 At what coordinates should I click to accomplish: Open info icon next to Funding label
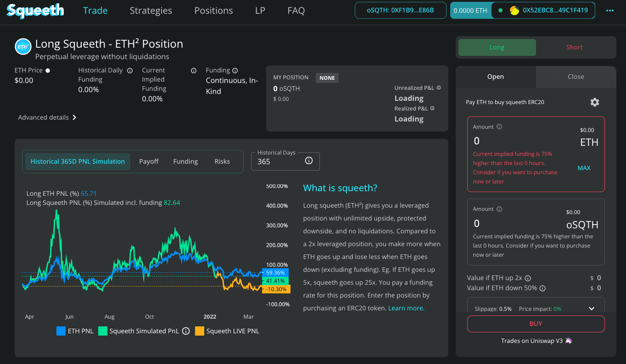pos(235,71)
